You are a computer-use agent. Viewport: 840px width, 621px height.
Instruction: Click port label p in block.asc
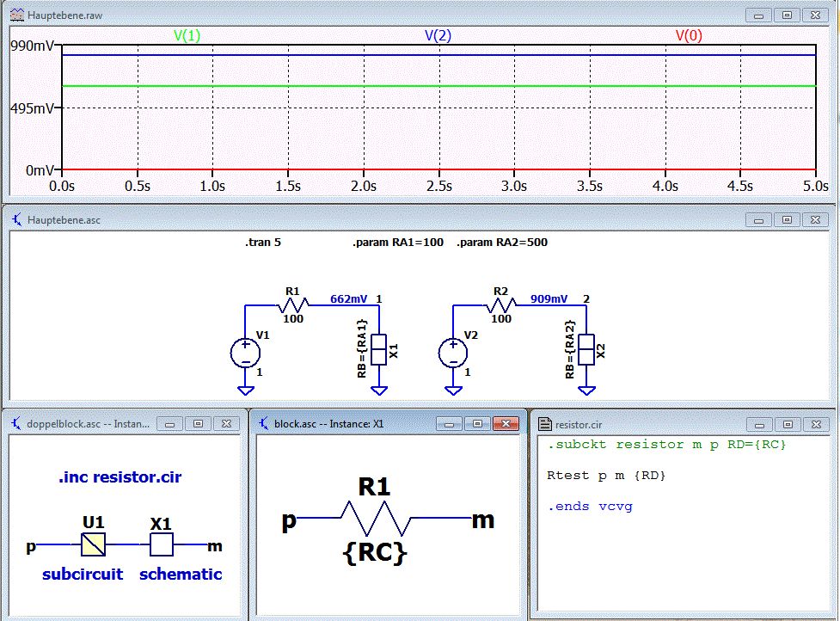pyautogui.click(x=289, y=520)
